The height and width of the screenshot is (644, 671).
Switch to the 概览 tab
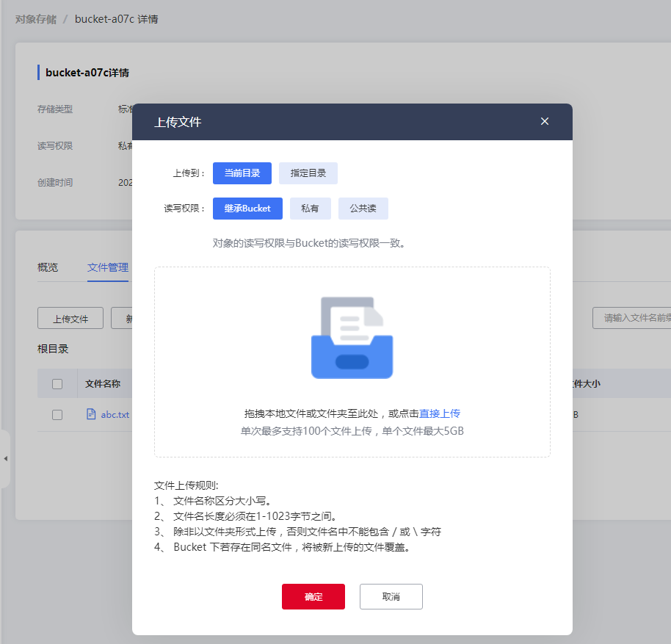(48, 267)
